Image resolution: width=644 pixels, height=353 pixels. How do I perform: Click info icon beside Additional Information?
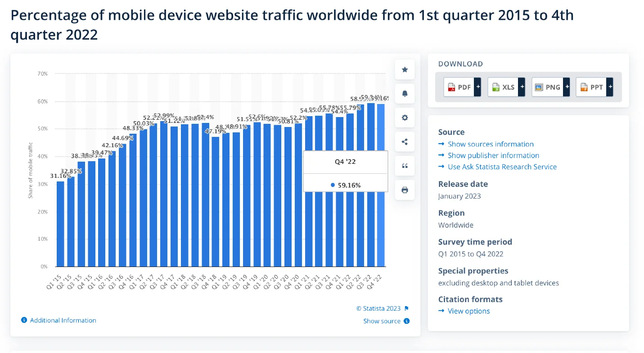click(x=24, y=320)
